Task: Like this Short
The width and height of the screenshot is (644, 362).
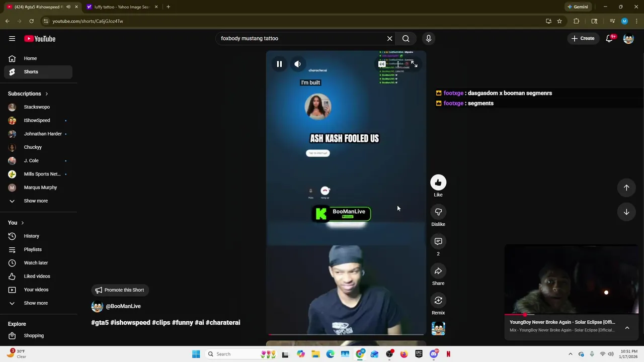Action: tap(438, 183)
